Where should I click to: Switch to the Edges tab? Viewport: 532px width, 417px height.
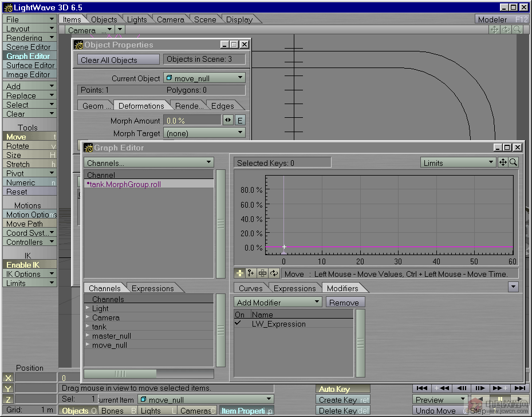(223, 106)
